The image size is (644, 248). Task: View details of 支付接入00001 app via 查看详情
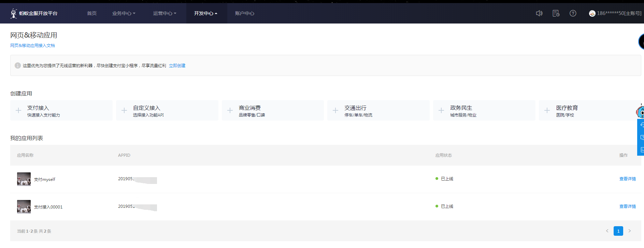628,206
